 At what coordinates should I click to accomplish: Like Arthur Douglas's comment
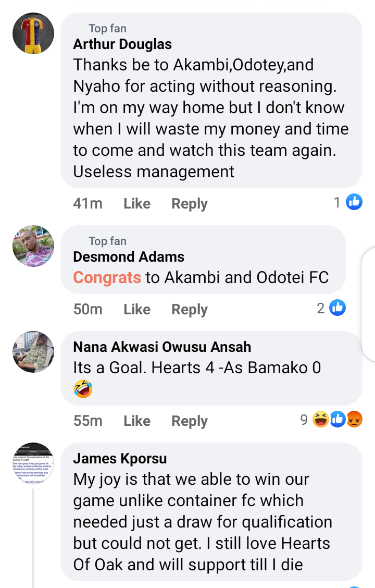(137, 203)
